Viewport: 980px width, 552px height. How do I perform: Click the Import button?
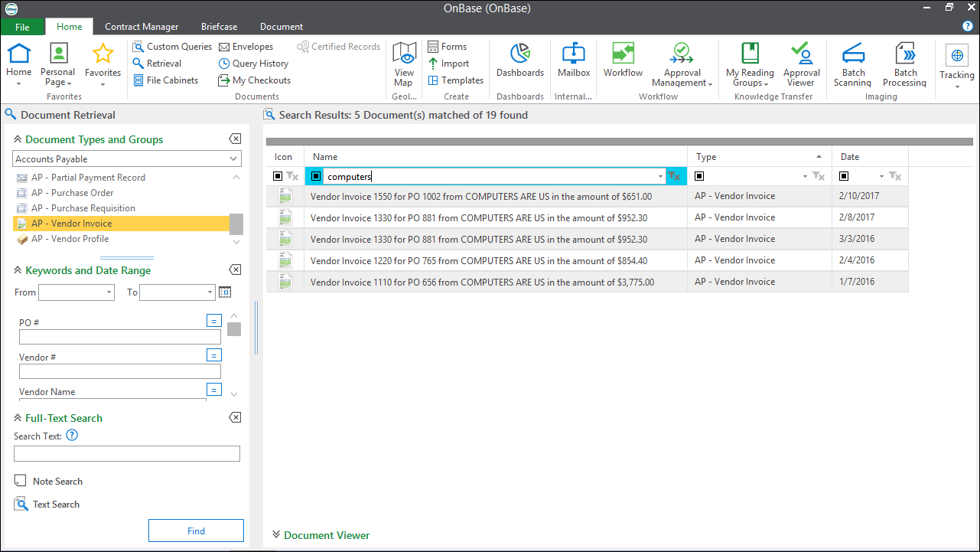click(448, 64)
